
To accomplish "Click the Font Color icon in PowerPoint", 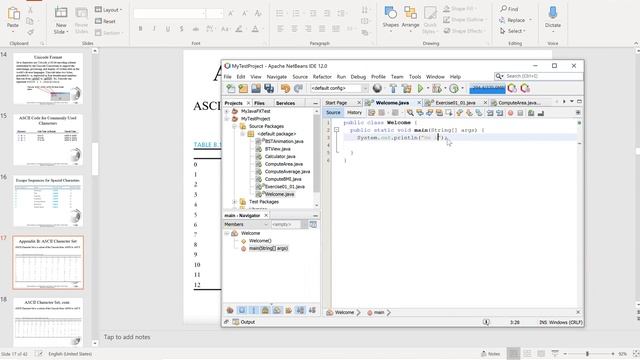I will [255, 29].
